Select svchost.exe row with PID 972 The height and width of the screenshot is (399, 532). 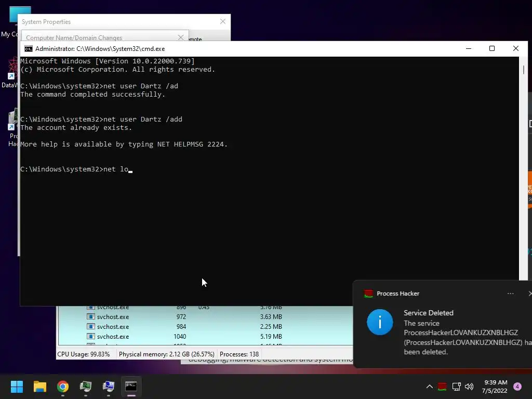[x=206, y=317]
